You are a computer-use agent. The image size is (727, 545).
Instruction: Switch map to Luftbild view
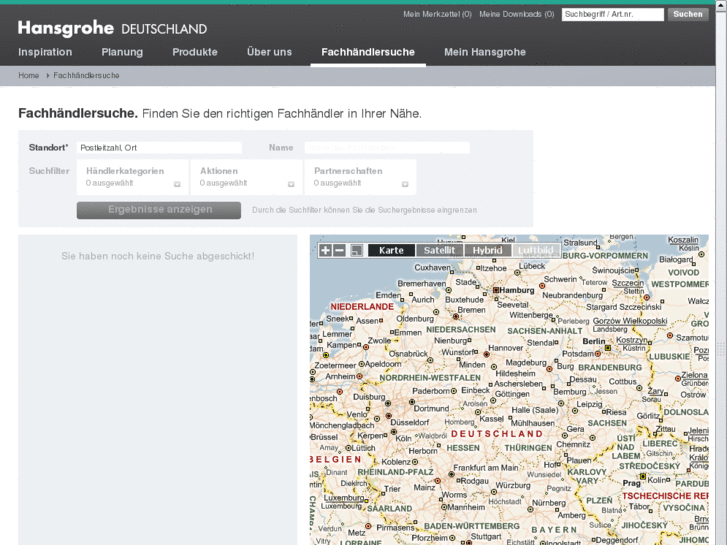(536, 250)
